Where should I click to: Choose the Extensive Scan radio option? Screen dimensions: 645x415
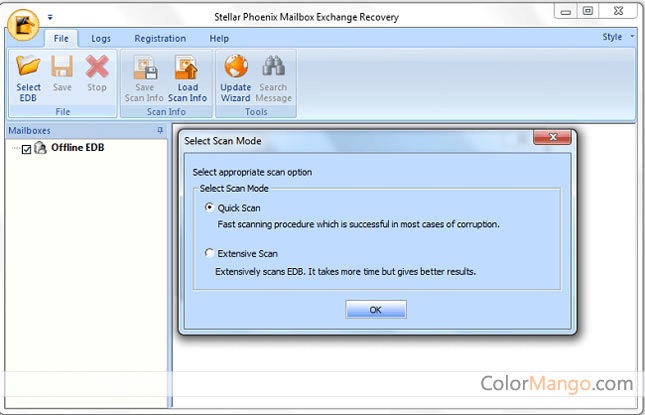click(x=209, y=253)
